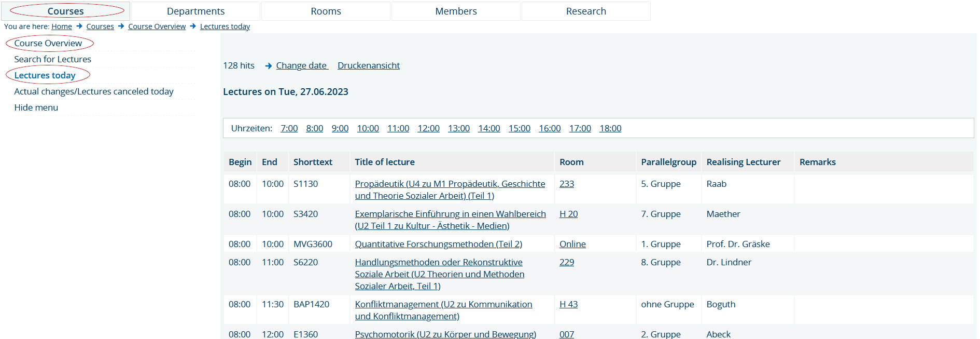
Task: Open the Departments tab
Action: click(195, 11)
